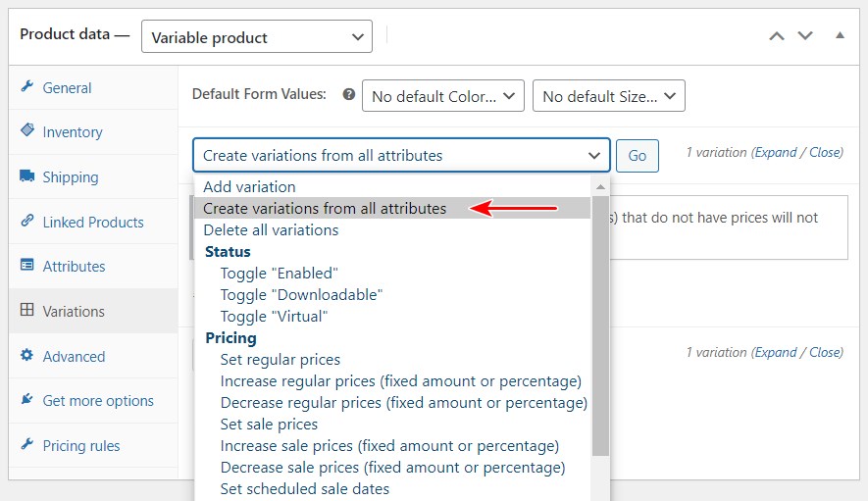Select Set scheduled sale dates option

pyautogui.click(x=392, y=489)
